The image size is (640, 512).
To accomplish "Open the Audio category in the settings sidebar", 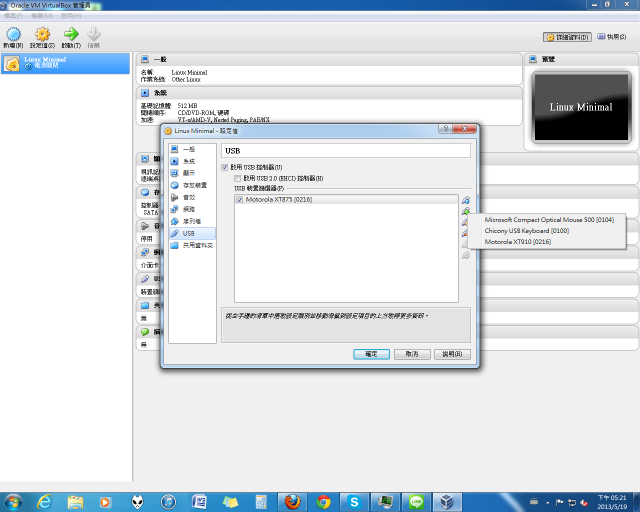I will click(x=192, y=197).
